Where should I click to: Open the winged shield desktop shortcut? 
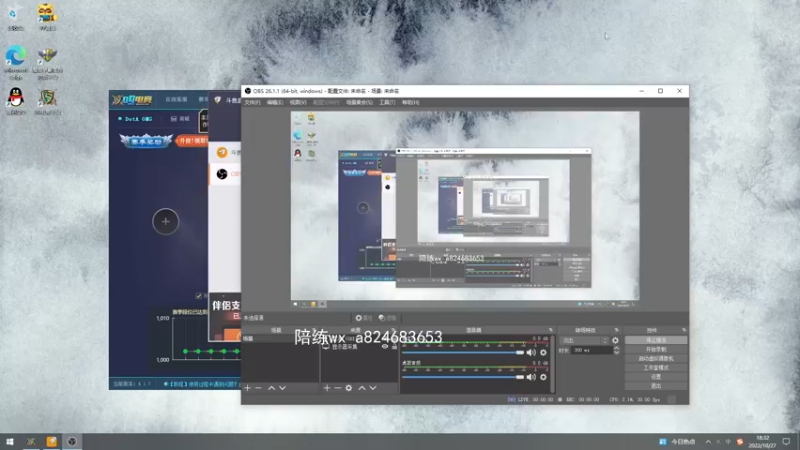[47, 62]
